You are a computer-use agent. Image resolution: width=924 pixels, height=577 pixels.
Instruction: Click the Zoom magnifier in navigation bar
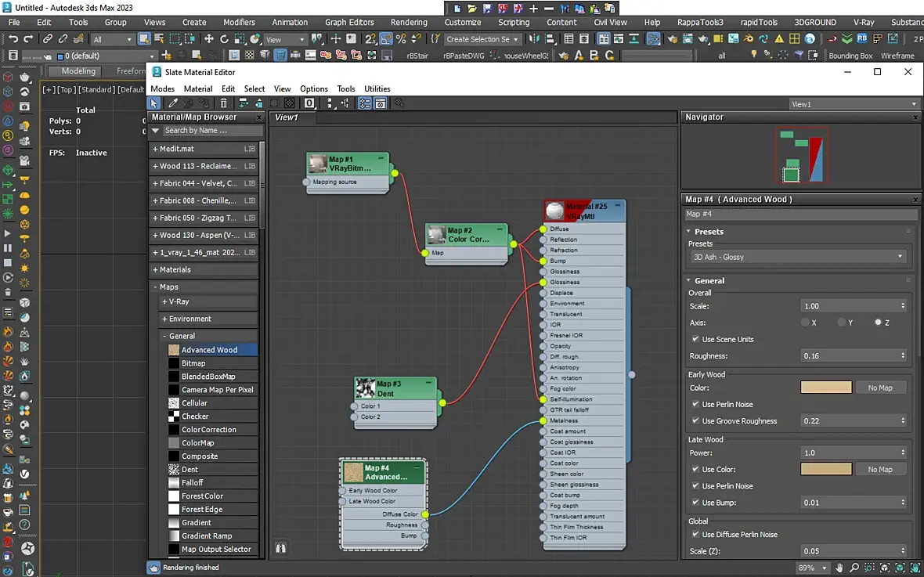tap(855, 568)
